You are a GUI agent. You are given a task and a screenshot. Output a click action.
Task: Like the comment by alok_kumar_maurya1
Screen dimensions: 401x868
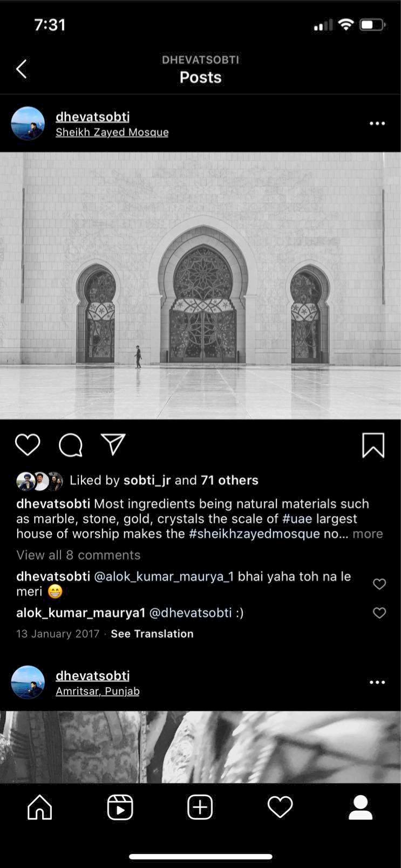[x=379, y=613]
